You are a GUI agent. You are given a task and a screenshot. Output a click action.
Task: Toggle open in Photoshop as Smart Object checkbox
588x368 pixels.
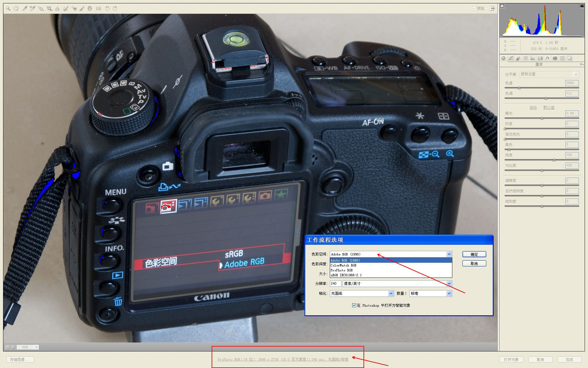(354, 305)
